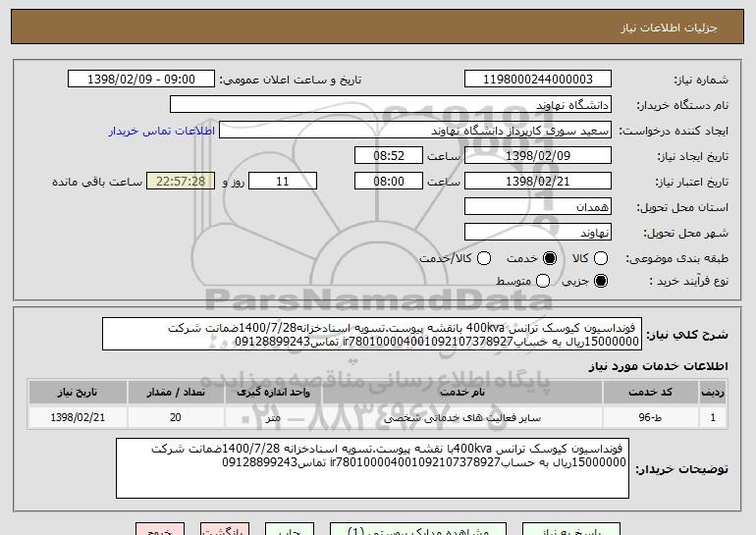Screen dimensions: 756x535
Task: Click the quantity cell 20
Action: pos(176,417)
